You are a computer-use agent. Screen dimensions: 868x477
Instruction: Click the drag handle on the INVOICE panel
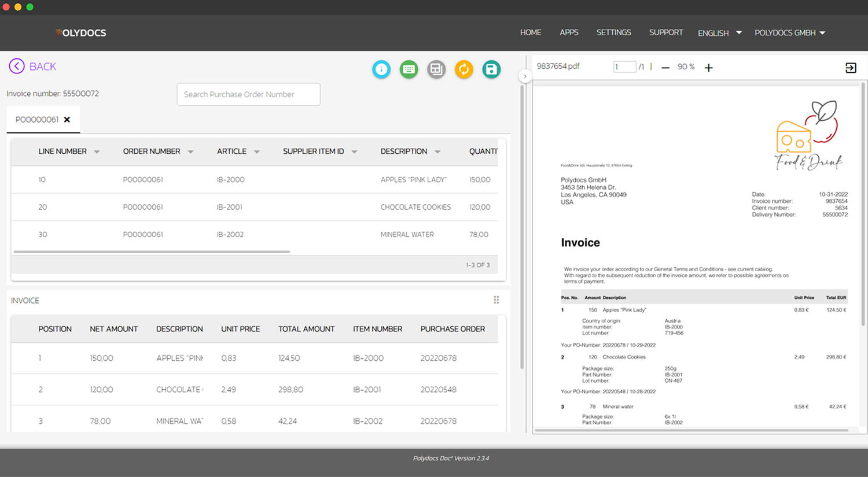[496, 299]
